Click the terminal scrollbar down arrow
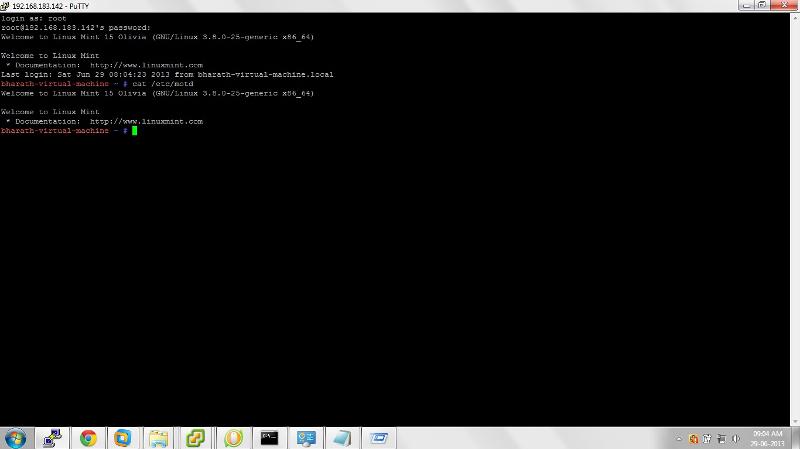The width and height of the screenshot is (800, 449). (x=795, y=421)
